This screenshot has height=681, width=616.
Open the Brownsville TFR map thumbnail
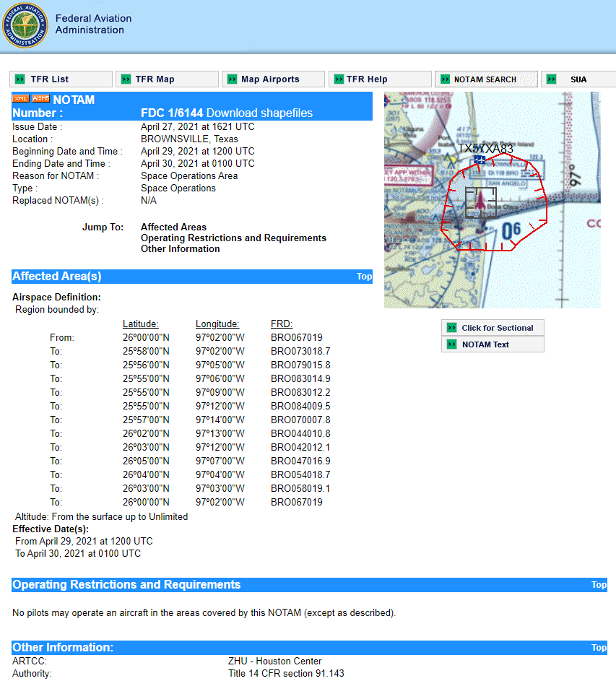click(x=492, y=200)
